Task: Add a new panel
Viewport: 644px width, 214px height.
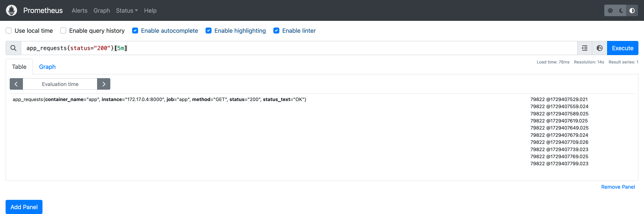Action: [24, 207]
